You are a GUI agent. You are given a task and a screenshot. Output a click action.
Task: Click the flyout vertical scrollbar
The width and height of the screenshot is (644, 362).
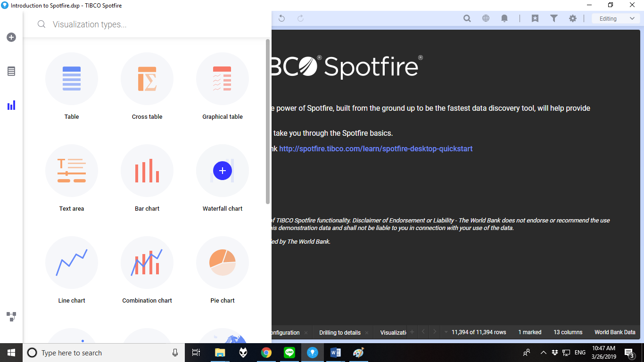coord(268,122)
